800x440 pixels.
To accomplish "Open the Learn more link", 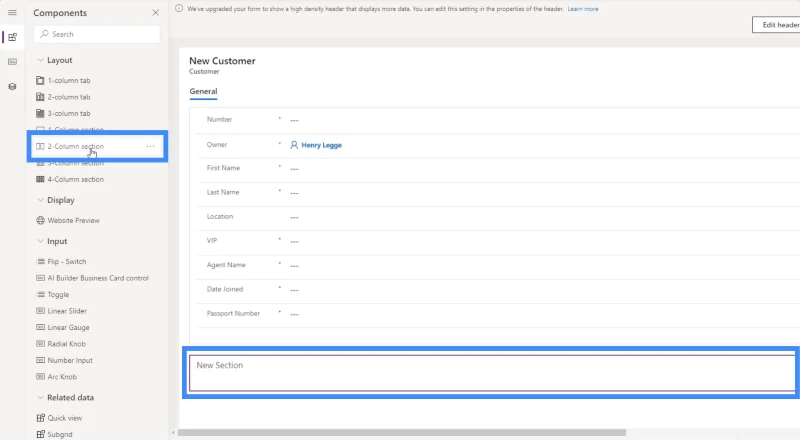I will [x=583, y=9].
